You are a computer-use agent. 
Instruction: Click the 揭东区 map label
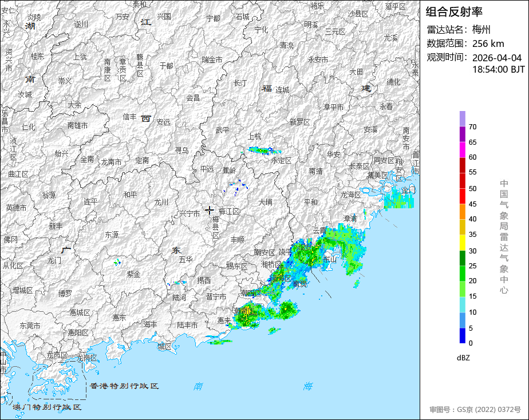(x=237, y=266)
